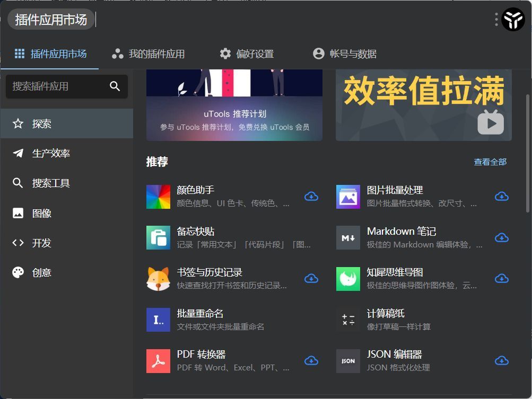
Task: Open the three-dot more options menu
Action: click(x=496, y=19)
